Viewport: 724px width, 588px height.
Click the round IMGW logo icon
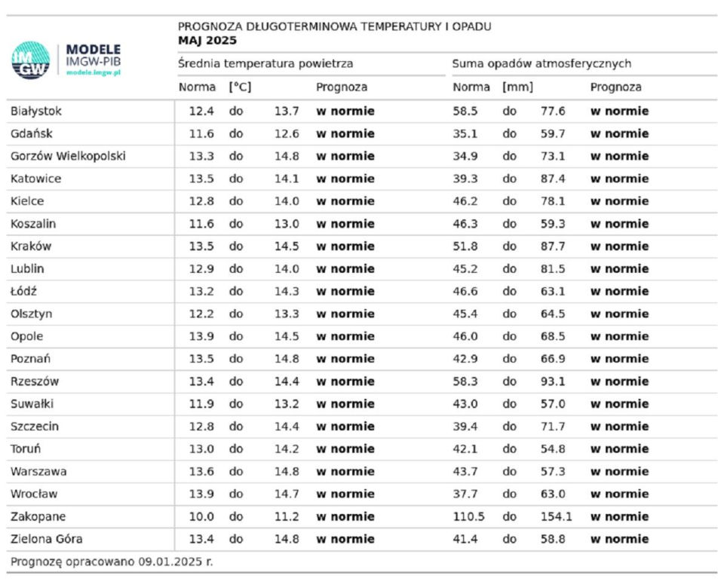point(30,60)
